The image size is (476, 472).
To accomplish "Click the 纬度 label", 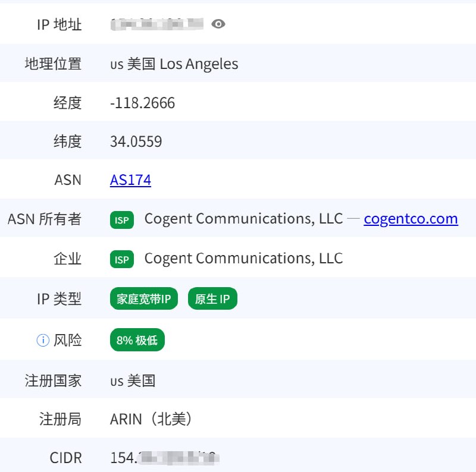I will tap(67, 141).
